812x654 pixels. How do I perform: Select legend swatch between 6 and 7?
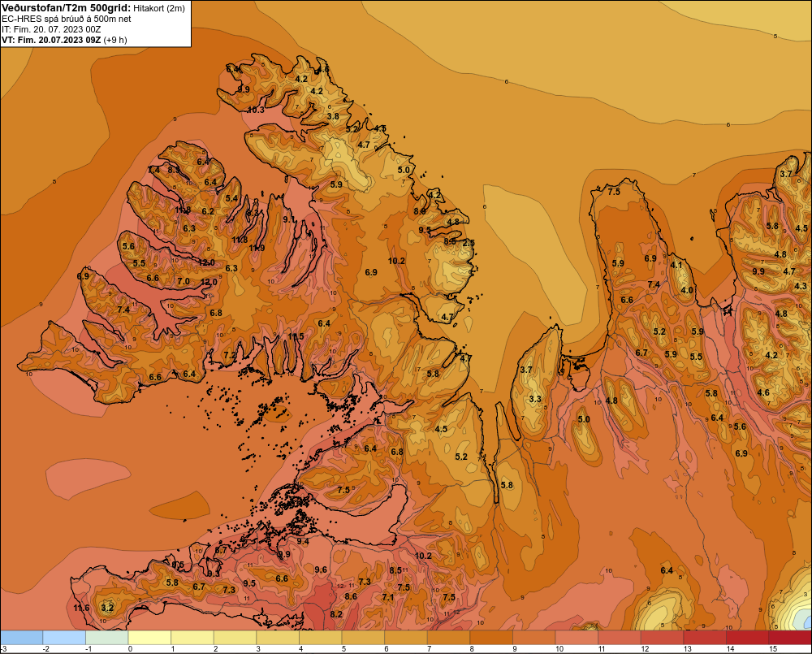pyautogui.click(x=406, y=638)
